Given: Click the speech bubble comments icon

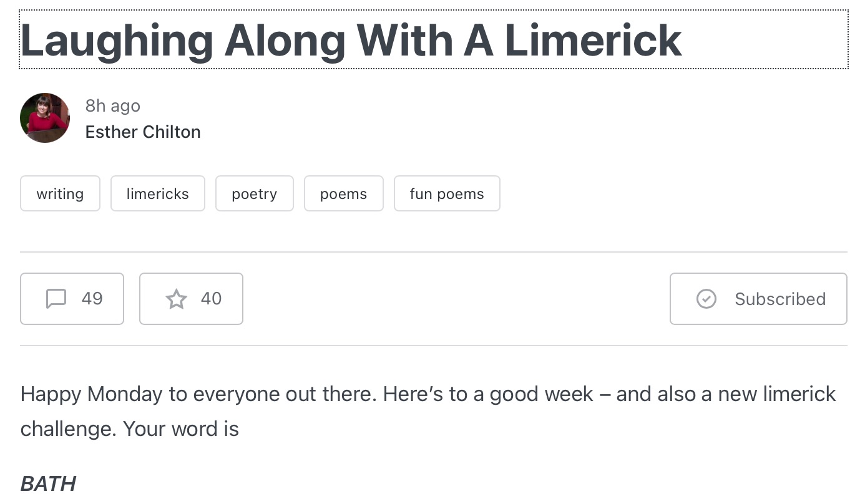Looking at the screenshot, I should (56, 299).
